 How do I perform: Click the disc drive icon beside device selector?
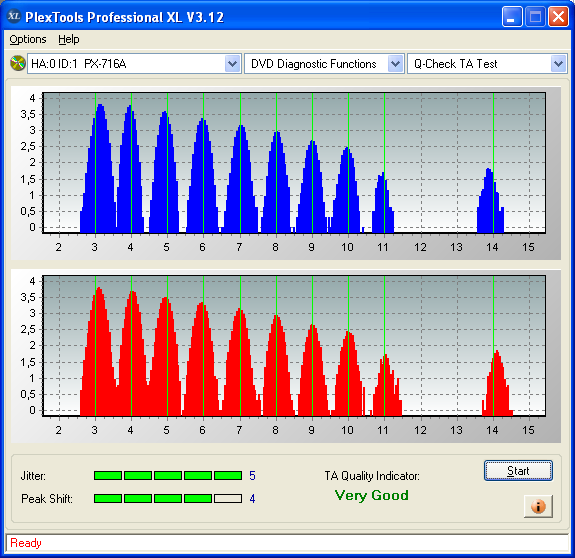(x=17, y=63)
